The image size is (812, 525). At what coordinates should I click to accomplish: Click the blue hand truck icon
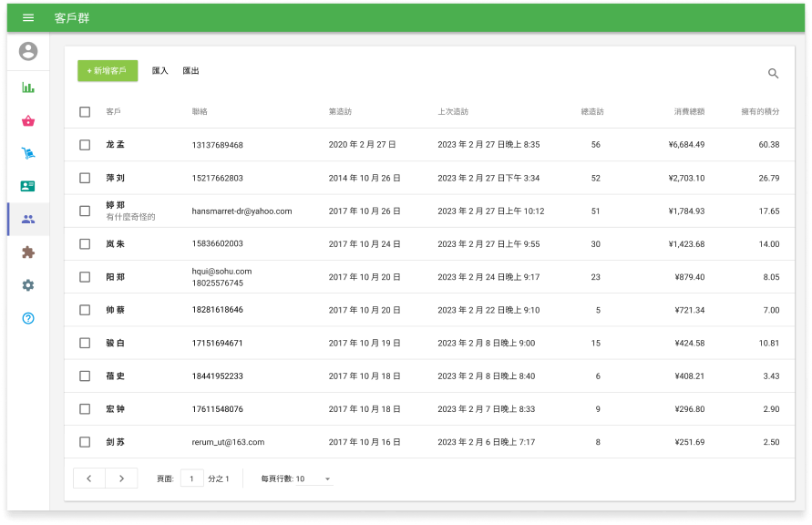[28, 153]
